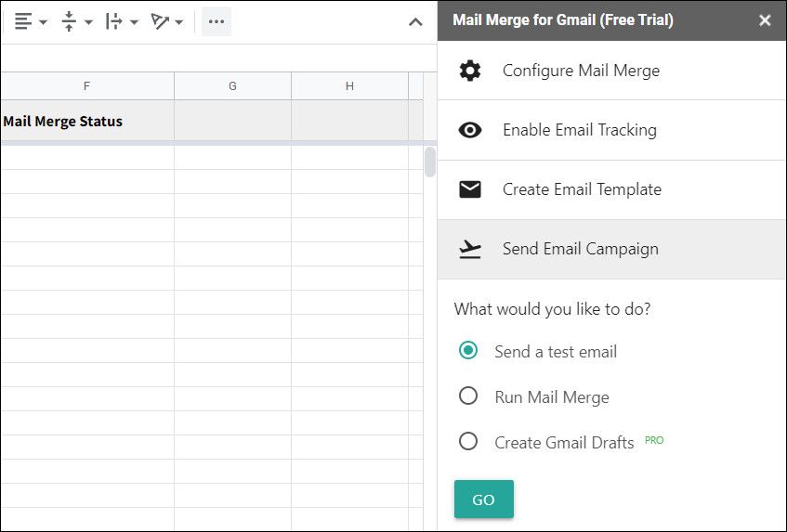Select column G header
Screen dimensions: 787x532
[x=232, y=85]
